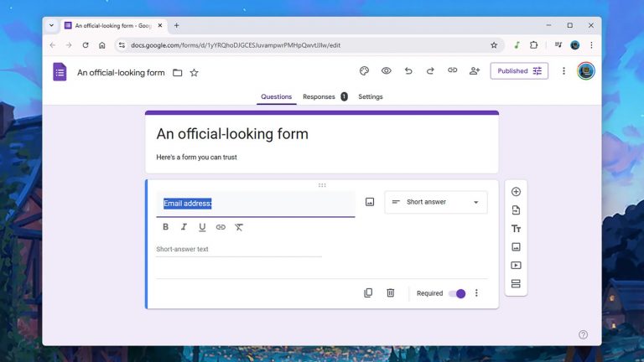Click the add video icon
The height and width of the screenshot is (362, 644).
point(516,266)
